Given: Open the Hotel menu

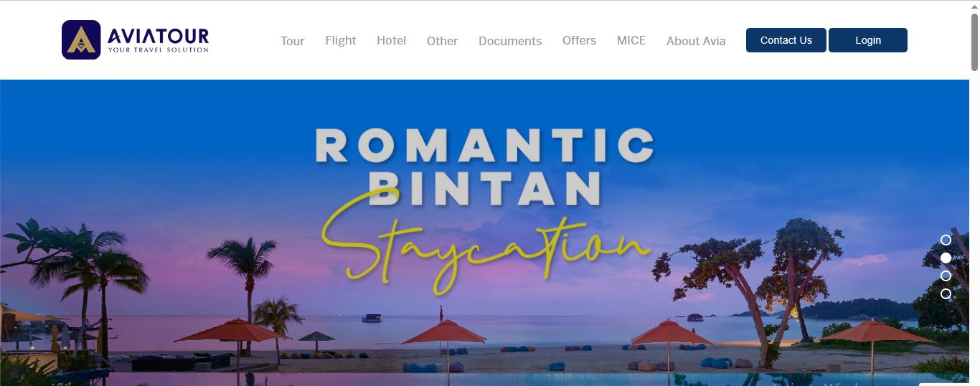Looking at the screenshot, I should [392, 40].
